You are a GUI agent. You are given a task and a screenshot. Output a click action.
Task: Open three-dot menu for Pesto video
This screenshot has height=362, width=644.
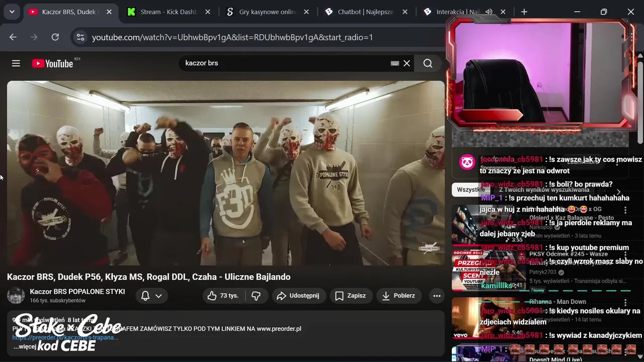click(626, 210)
